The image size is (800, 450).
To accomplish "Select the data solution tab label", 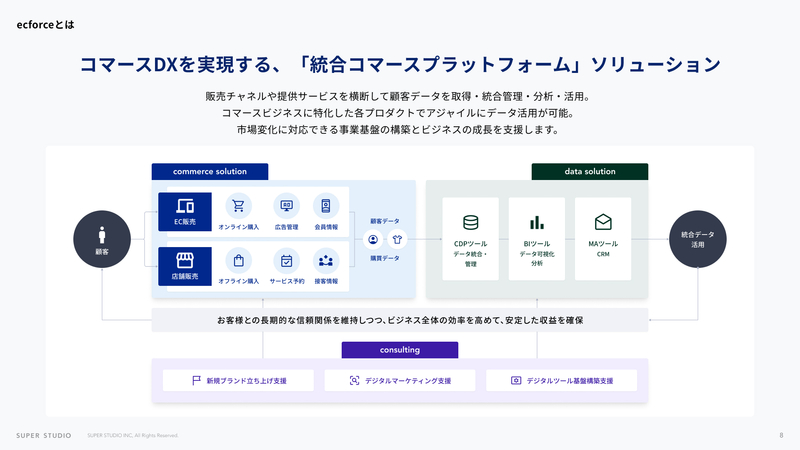I will coord(590,171).
